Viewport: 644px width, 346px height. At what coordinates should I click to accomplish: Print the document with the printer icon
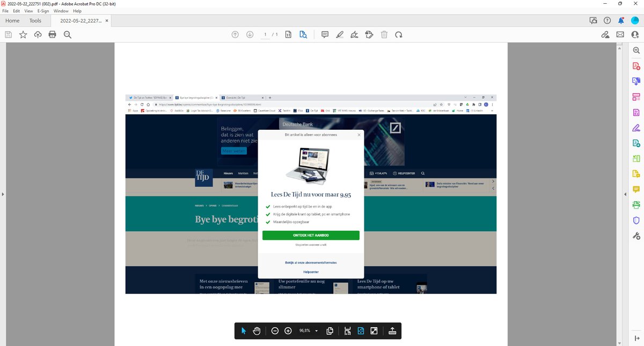pyautogui.click(x=52, y=34)
